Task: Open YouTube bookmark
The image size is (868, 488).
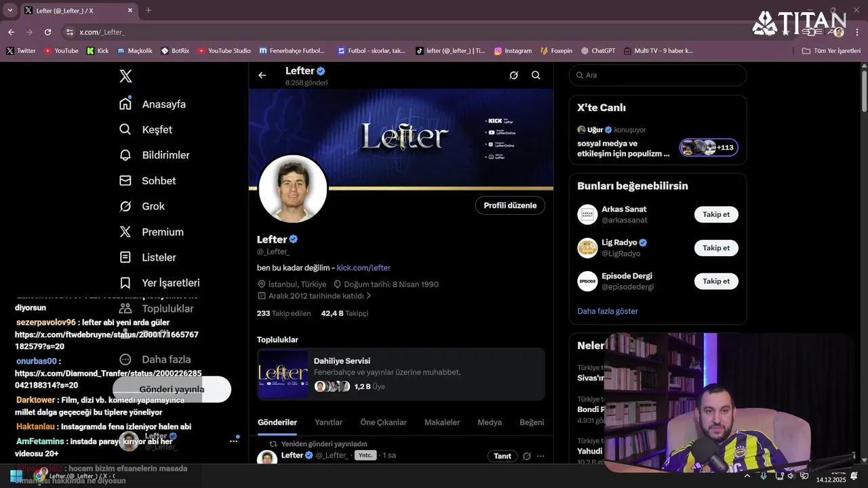Action: click(61, 51)
